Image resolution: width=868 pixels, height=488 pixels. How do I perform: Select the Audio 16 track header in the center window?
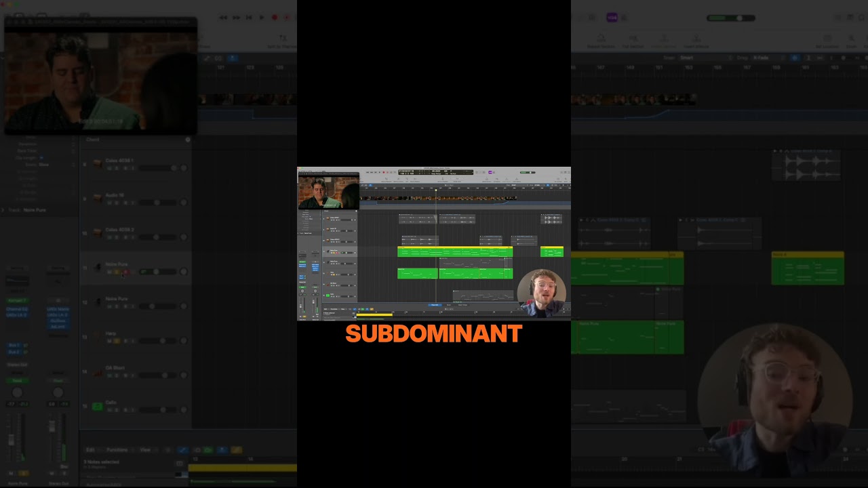340,230
